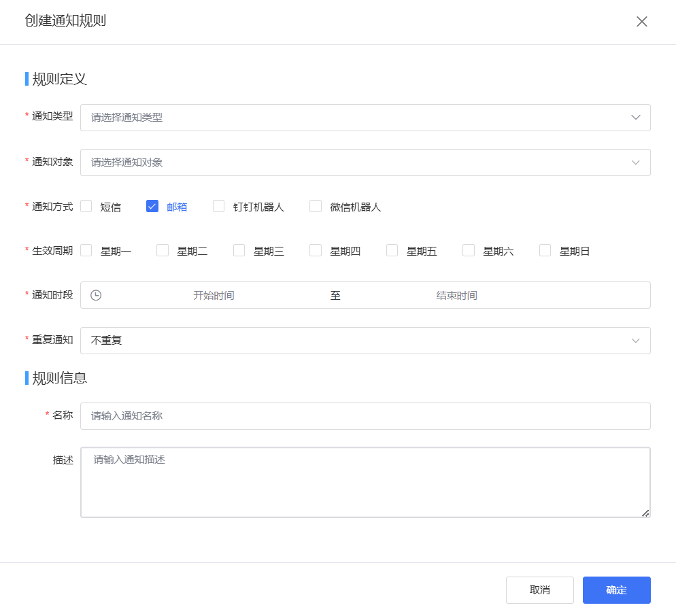Enable the 短信 notification checkbox

[86, 207]
